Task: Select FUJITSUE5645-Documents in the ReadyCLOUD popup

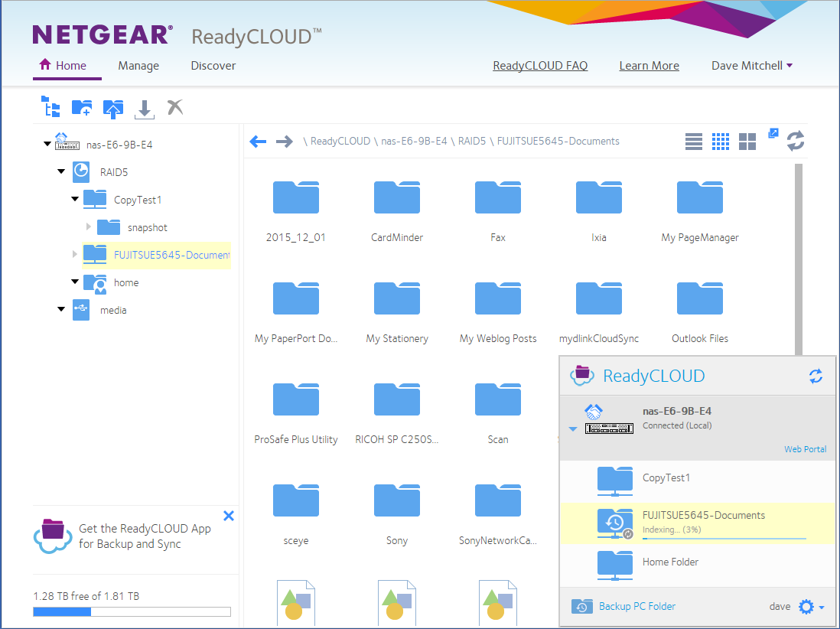Action: click(698, 523)
